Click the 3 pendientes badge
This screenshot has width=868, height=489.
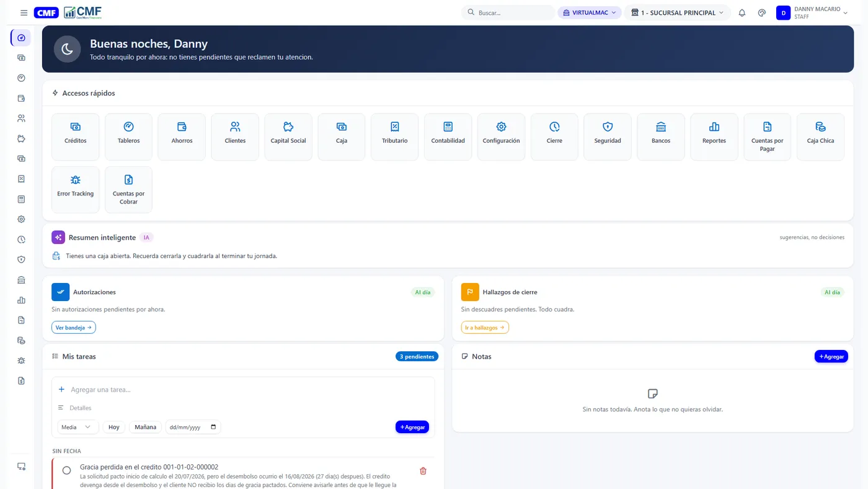point(417,357)
